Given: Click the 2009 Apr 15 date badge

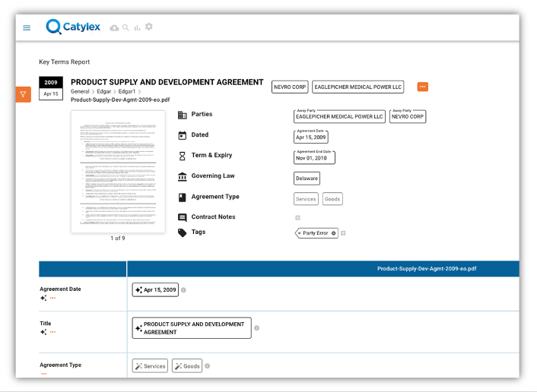Looking at the screenshot, I should click(51, 88).
